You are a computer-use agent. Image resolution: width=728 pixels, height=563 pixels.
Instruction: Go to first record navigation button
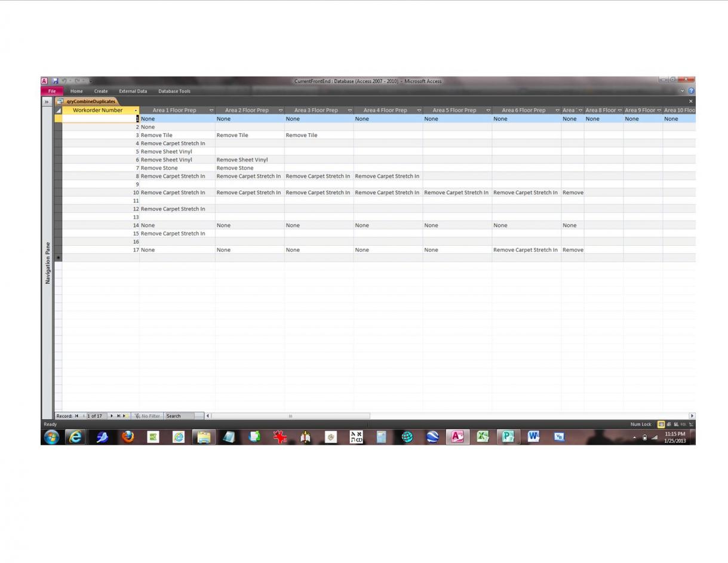(76, 416)
